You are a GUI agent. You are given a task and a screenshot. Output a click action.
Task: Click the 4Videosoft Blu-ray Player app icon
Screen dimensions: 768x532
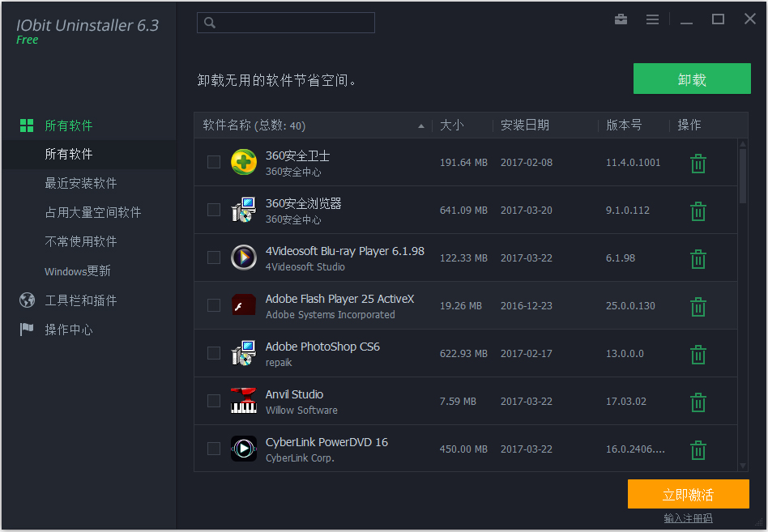244,257
